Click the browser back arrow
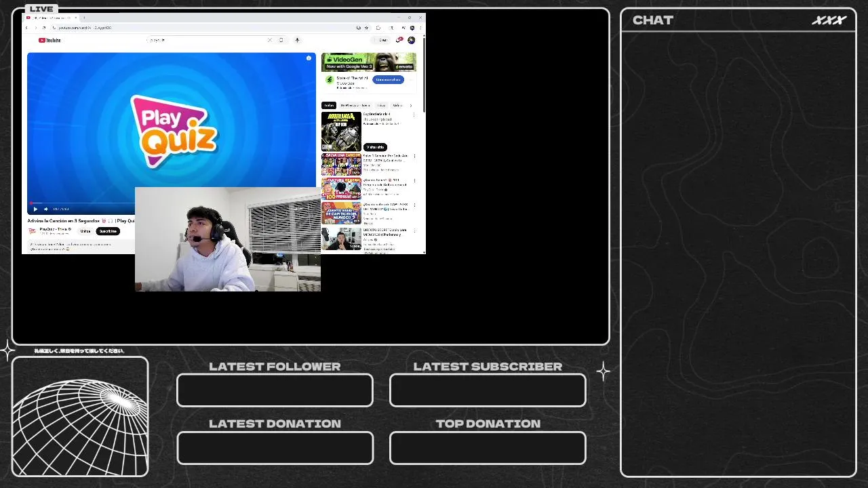This screenshot has height=488, width=868. pos(26,28)
